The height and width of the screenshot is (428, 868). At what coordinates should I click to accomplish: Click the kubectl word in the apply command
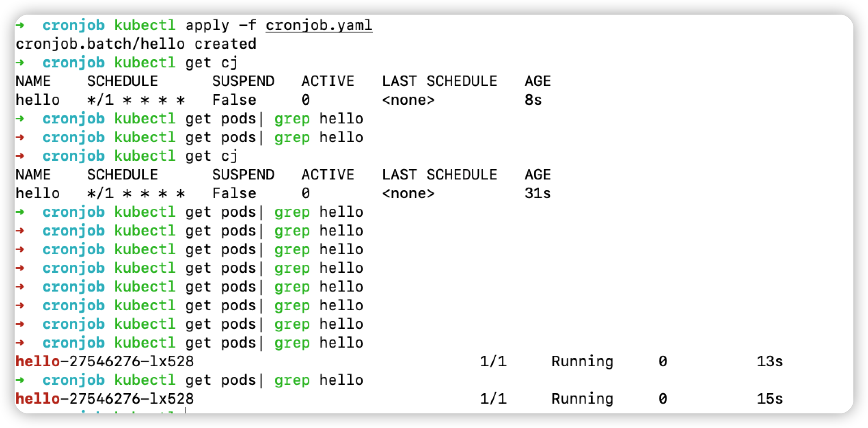(145, 25)
